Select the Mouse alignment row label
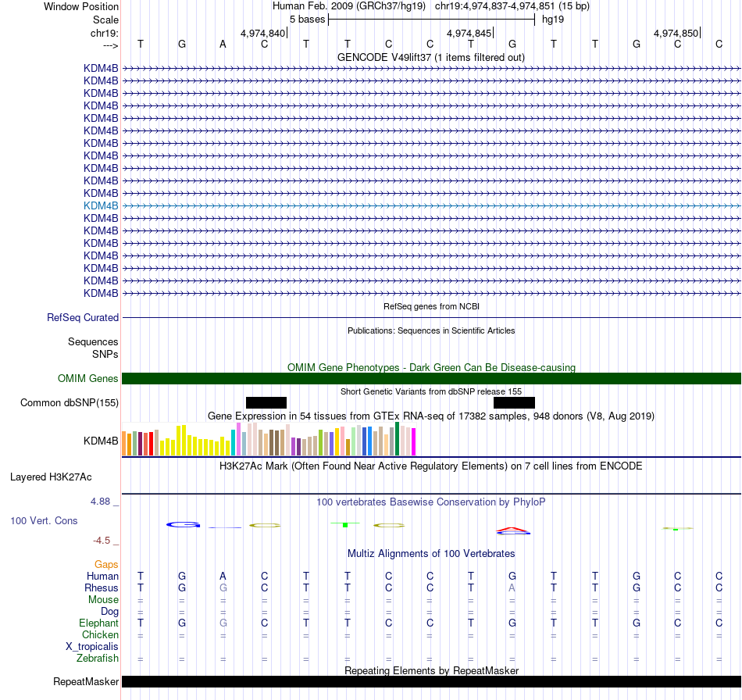 pos(103,600)
